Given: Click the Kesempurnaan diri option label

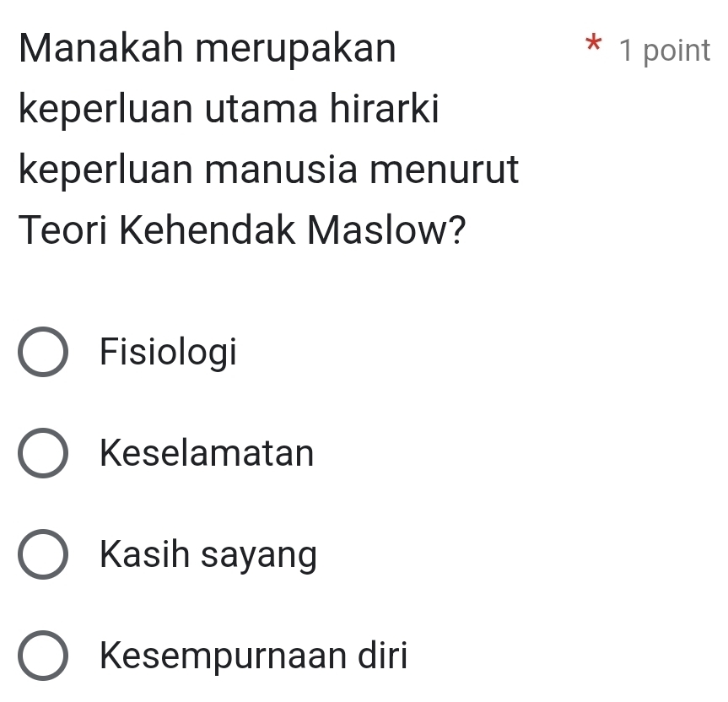Looking at the screenshot, I should coord(253,656).
